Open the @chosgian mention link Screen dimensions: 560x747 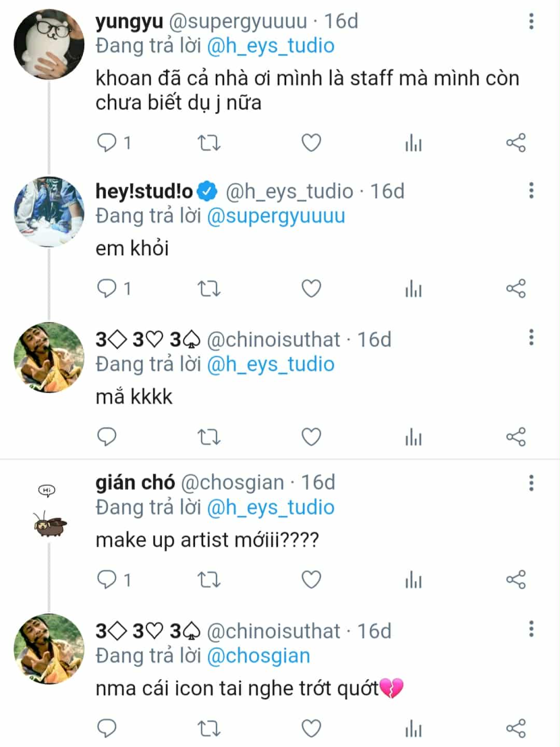point(258,656)
